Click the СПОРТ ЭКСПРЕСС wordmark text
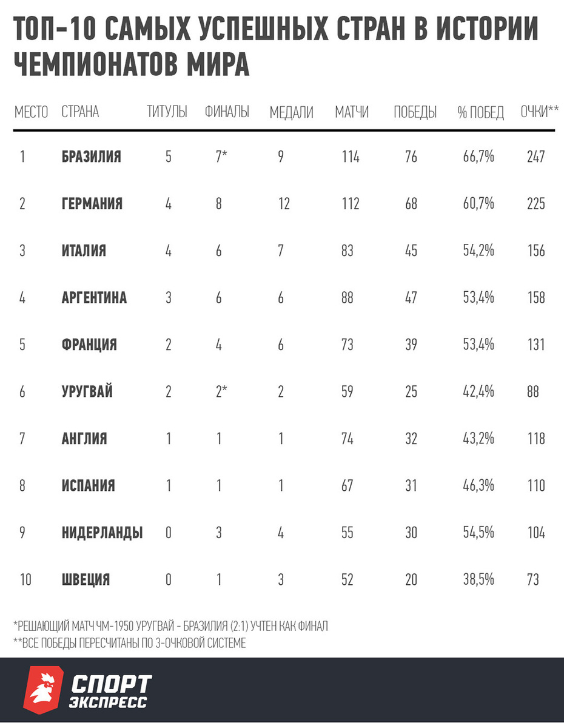The image size is (564, 728). [110, 691]
